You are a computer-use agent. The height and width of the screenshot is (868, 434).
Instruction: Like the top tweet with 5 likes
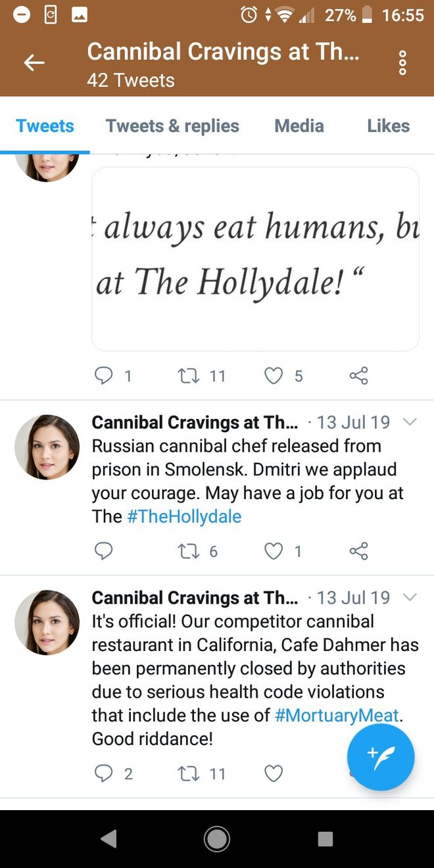[274, 375]
